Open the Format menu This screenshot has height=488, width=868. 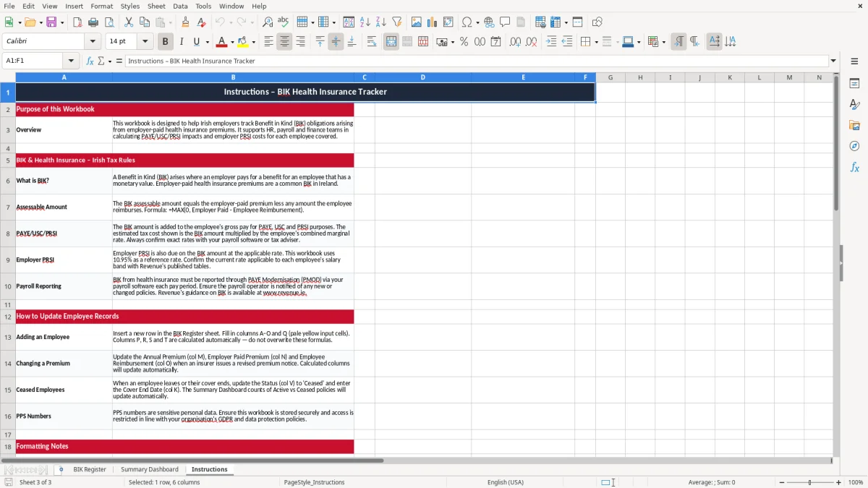(101, 6)
